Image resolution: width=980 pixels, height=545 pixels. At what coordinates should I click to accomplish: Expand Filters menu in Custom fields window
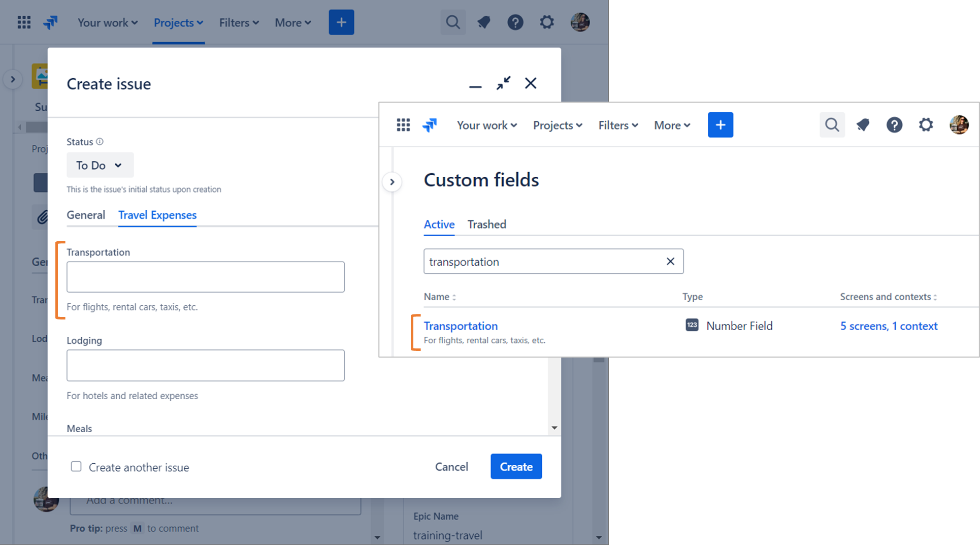(618, 125)
